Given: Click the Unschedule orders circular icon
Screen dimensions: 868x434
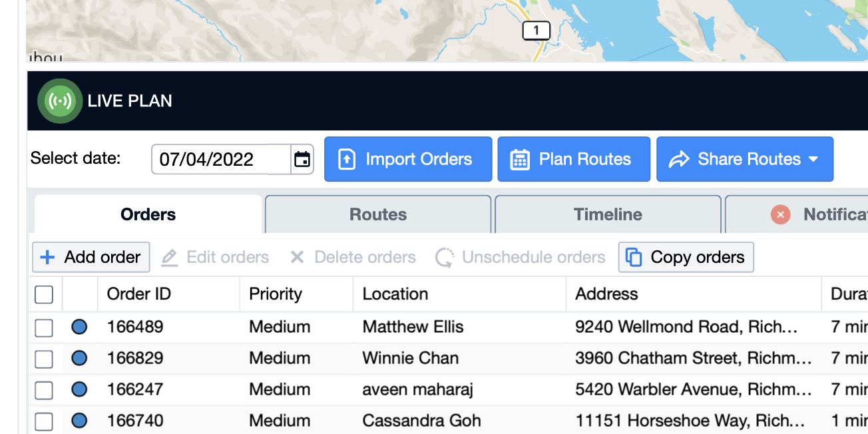Looking at the screenshot, I should [445, 258].
